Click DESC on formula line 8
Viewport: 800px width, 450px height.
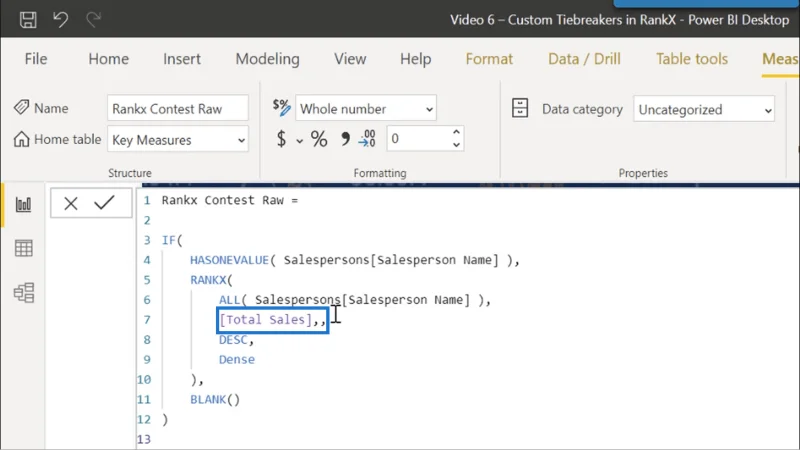233,340
